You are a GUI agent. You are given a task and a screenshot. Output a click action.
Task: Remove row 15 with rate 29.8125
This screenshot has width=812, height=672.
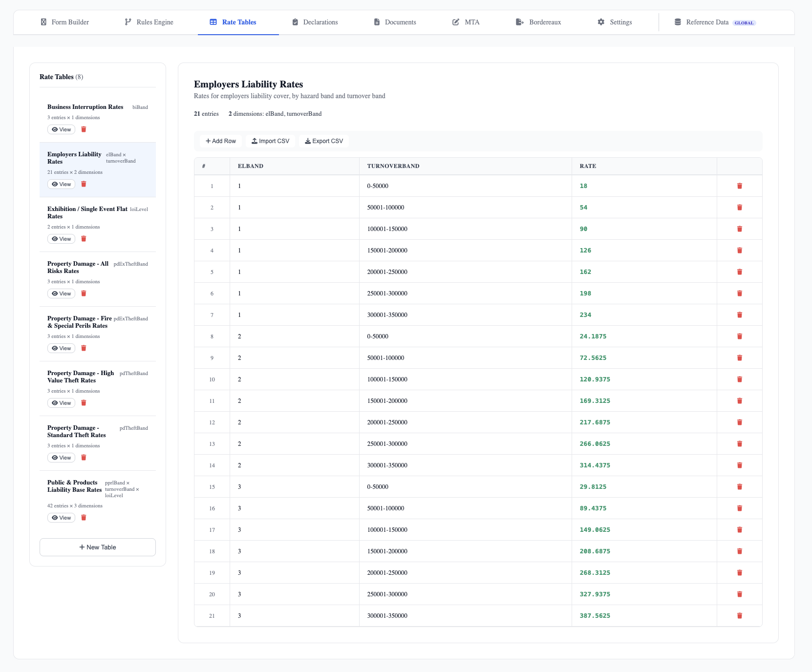click(x=740, y=487)
